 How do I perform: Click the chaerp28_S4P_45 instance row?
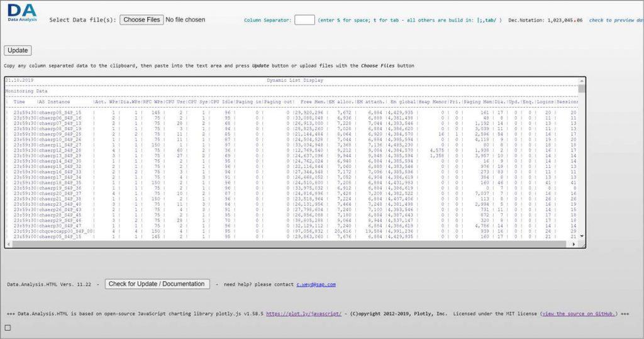[291, 215]
